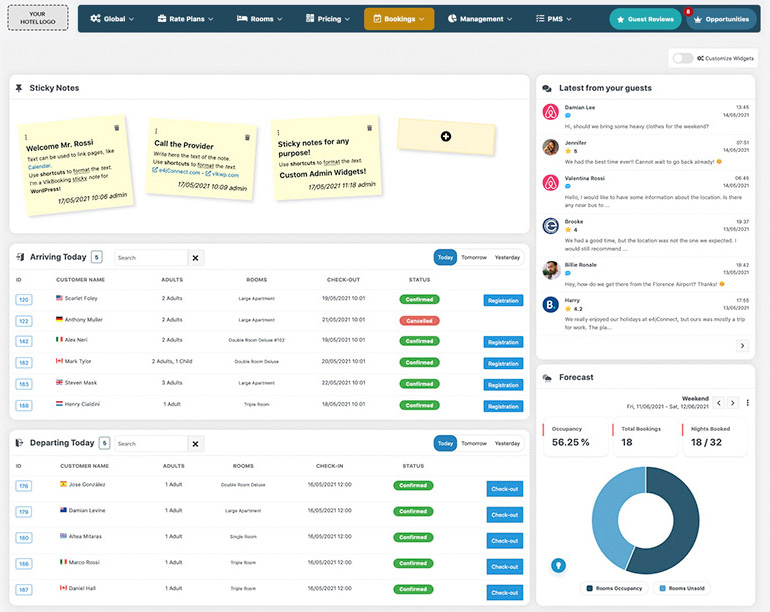Click the Guest Reviews button

(x=645, y=19)
